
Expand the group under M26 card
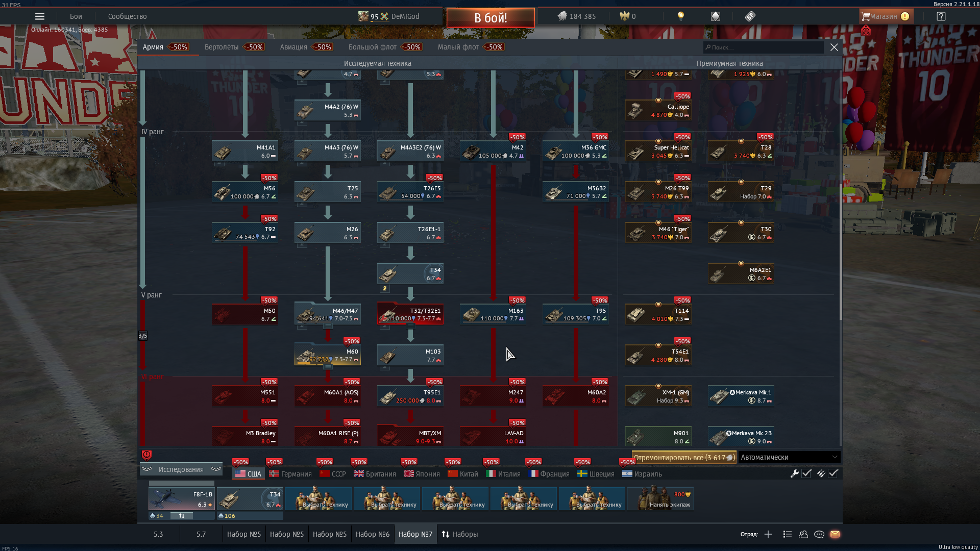pyautogui.click(x=302, y=245)
